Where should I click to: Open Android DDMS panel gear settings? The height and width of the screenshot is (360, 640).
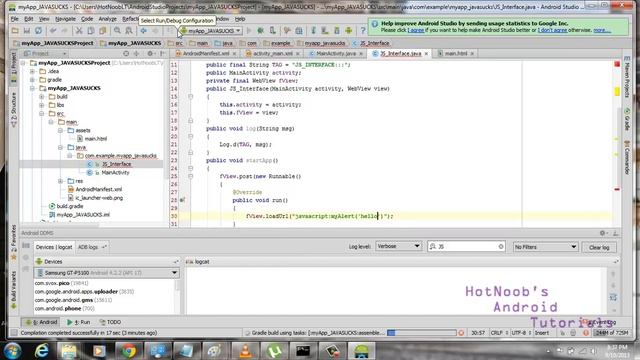(x=602, y=233)
